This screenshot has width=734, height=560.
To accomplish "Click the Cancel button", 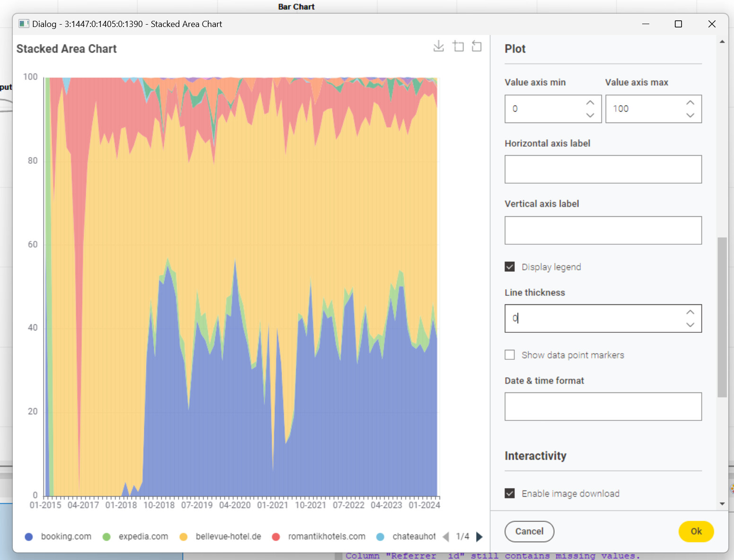I will pyautogui.click(x=529, y=531).
